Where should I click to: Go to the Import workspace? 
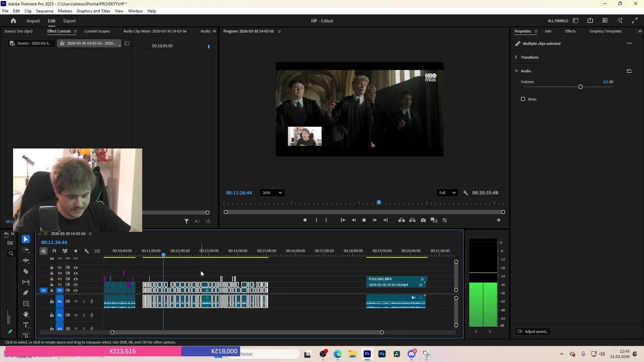tap(33, 21)
